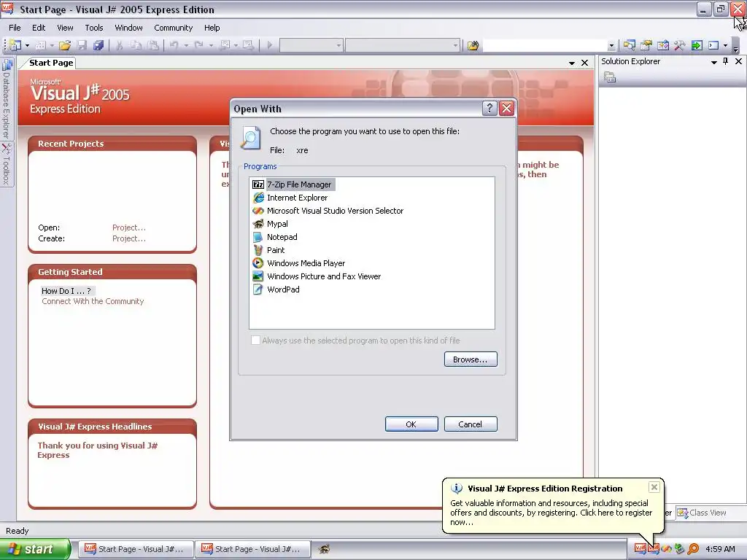Click the Save All toolbar icon
This screenshot has width=747, height=560.
[x=98, y=45]
